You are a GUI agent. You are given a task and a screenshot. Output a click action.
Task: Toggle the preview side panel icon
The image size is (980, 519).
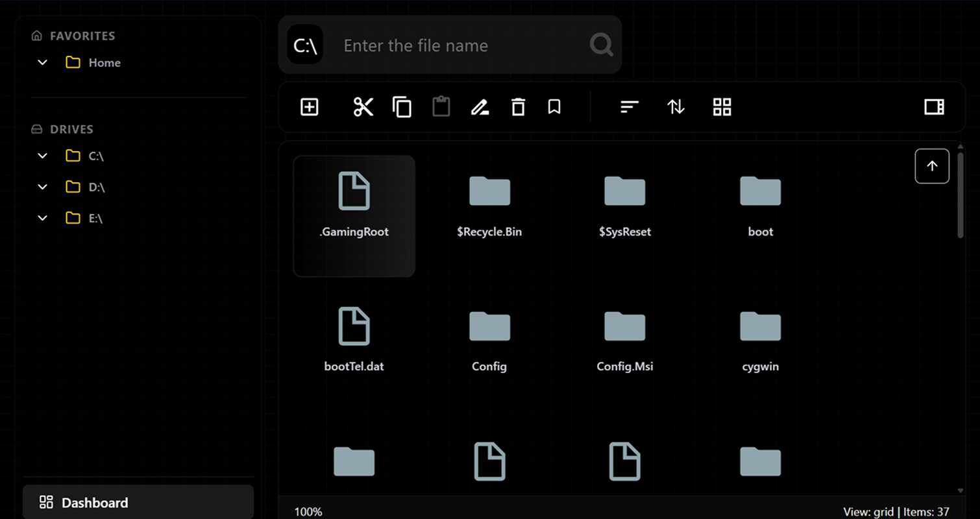(x=934, y=107)
